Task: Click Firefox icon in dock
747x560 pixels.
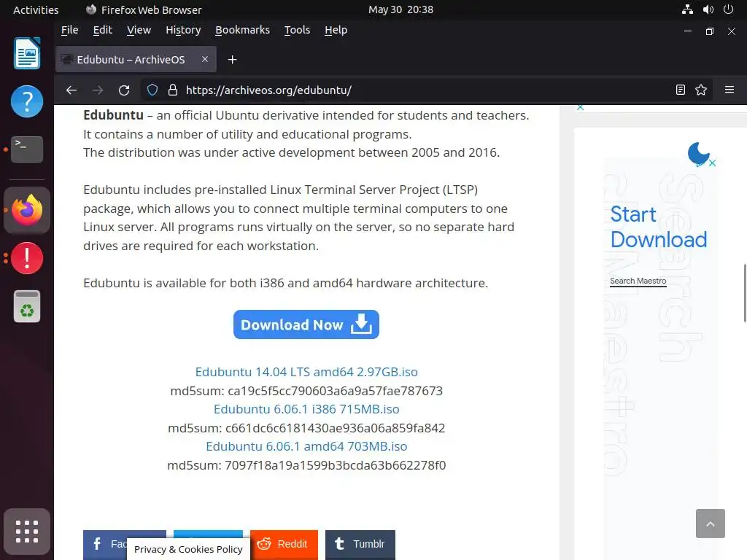Action: [x=27, y=210]
